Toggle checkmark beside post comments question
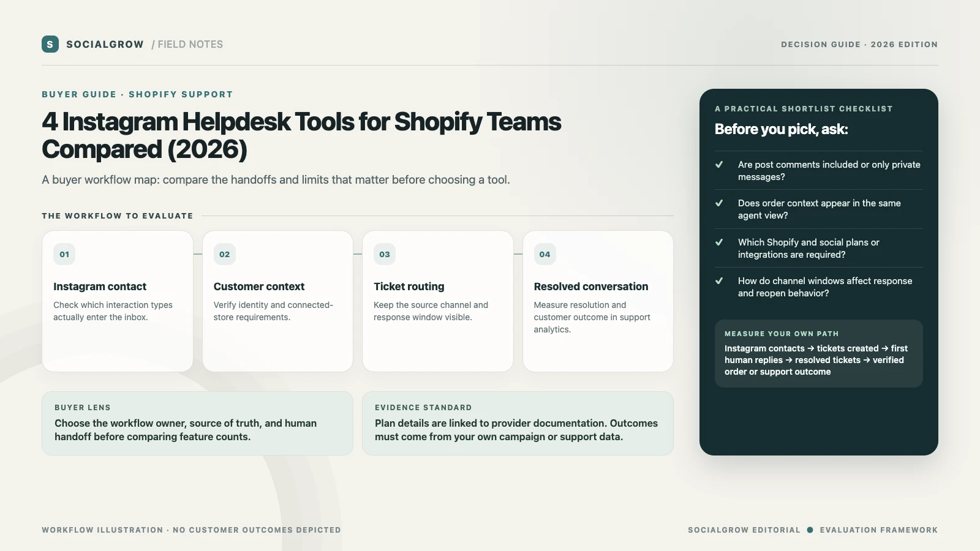Image resolution: width=980 pixels, height=551 pixels. coord(719,165)
